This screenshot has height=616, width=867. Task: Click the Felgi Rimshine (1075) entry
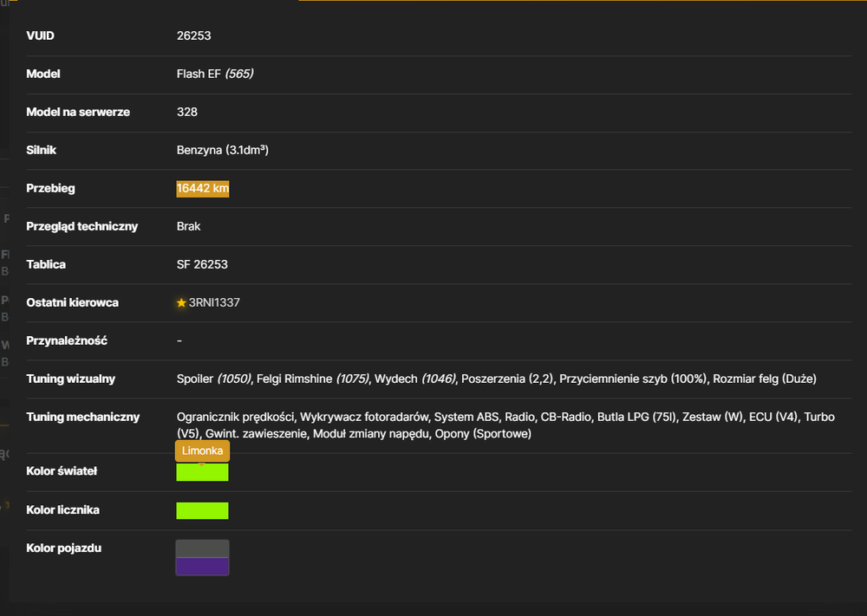(312, 379)
